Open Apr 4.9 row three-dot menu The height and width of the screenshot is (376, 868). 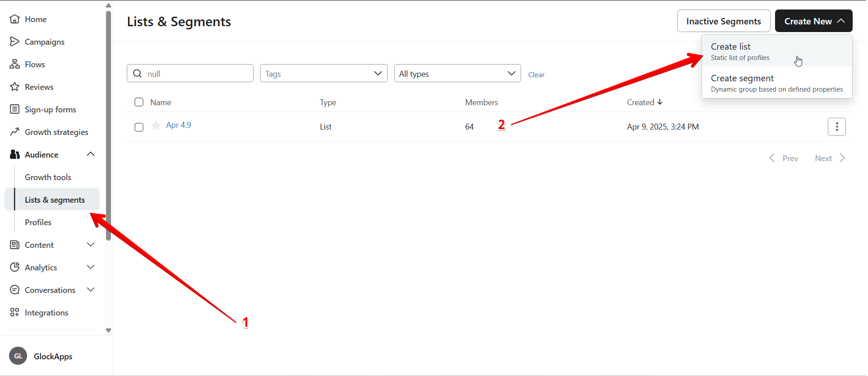(x=837, y=127)
